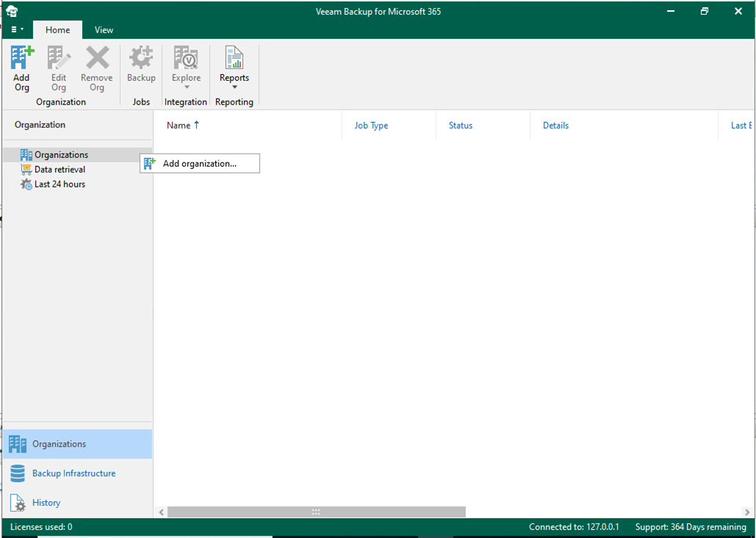The height and width of the screenshot is (538, 756).
Task: Click the Remove Org ribbon icon
Action: (x=98, y=58)
